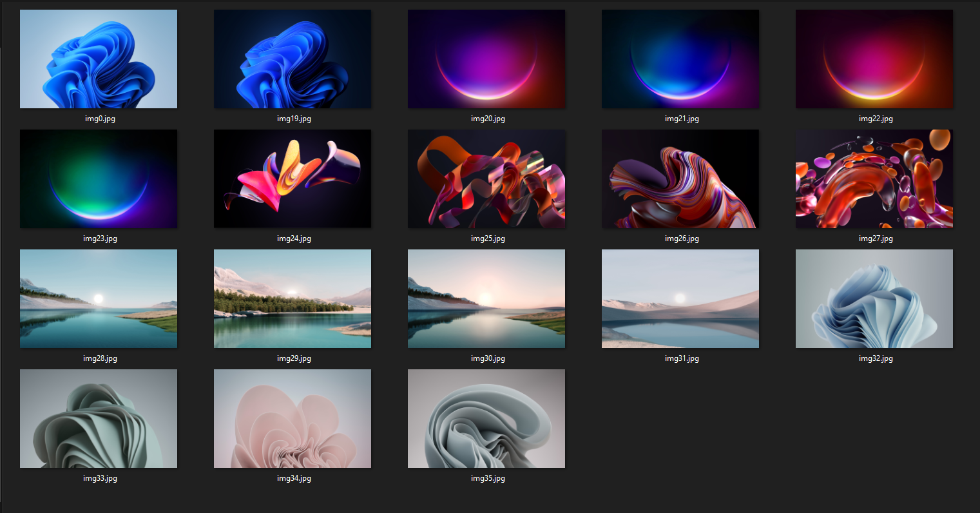Click the file name img34.jpg

point(294,478)
